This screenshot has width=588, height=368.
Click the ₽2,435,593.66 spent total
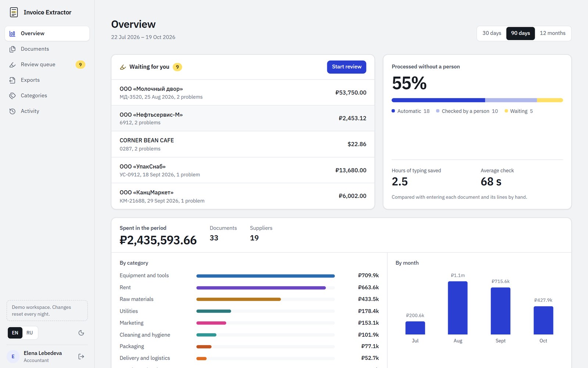click(158, 240)
